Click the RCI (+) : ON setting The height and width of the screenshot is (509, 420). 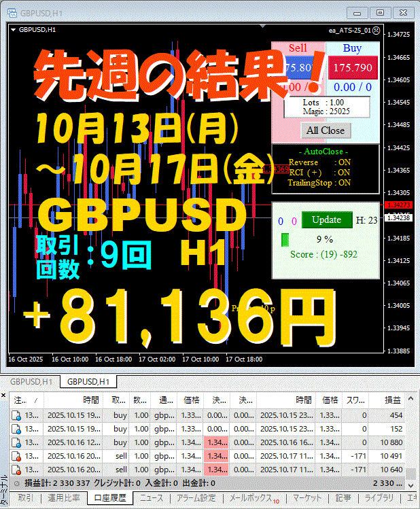click(319, 173)
